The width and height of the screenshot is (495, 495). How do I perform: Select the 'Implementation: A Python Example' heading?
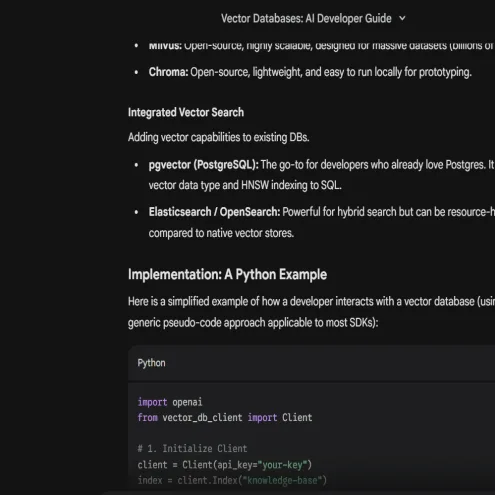pos(227,274)
